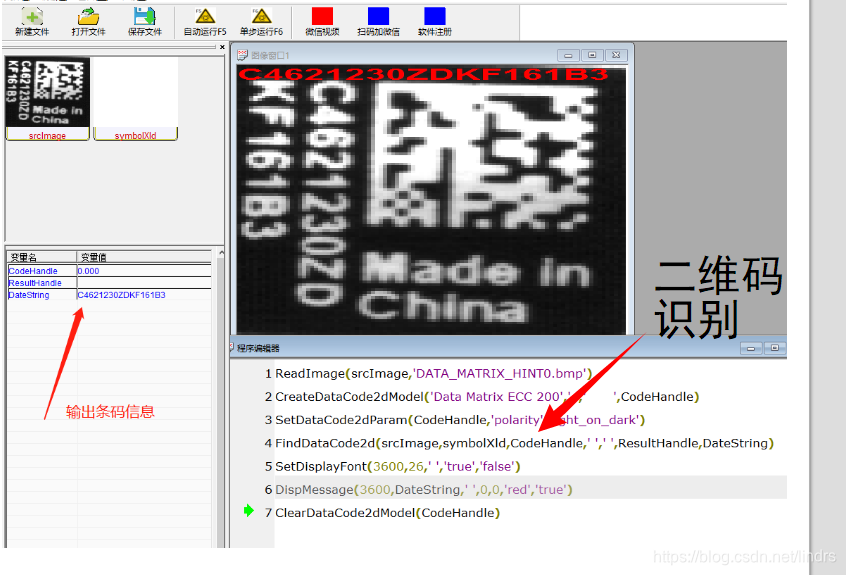Click the 0.000 CodeHandle value

[88, 271]
